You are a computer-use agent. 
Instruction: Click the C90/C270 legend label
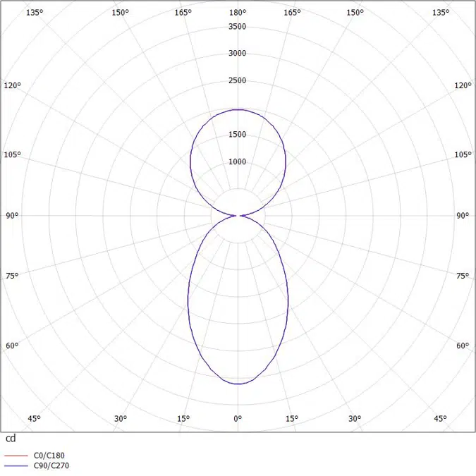click(x=51, y=465)
